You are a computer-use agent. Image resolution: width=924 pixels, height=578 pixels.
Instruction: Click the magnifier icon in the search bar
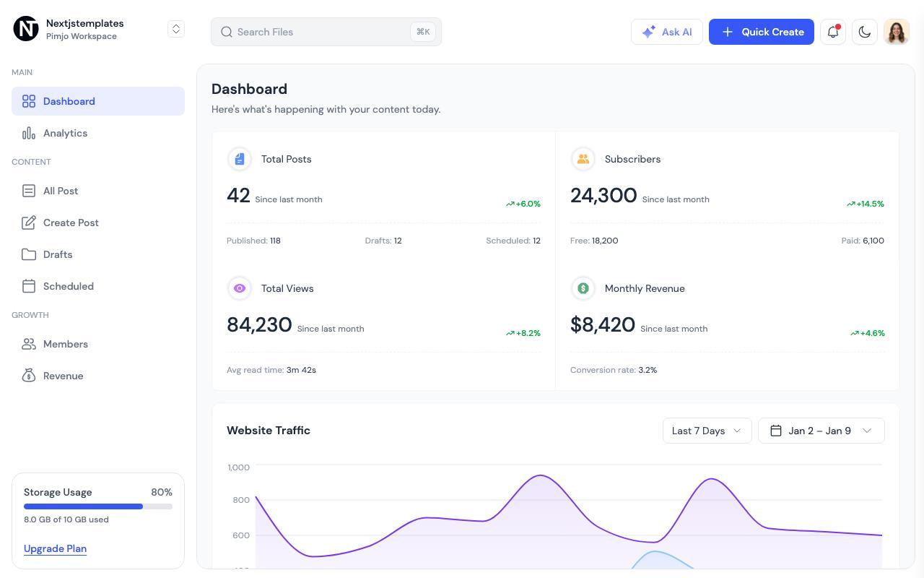[x=227, y=32]
